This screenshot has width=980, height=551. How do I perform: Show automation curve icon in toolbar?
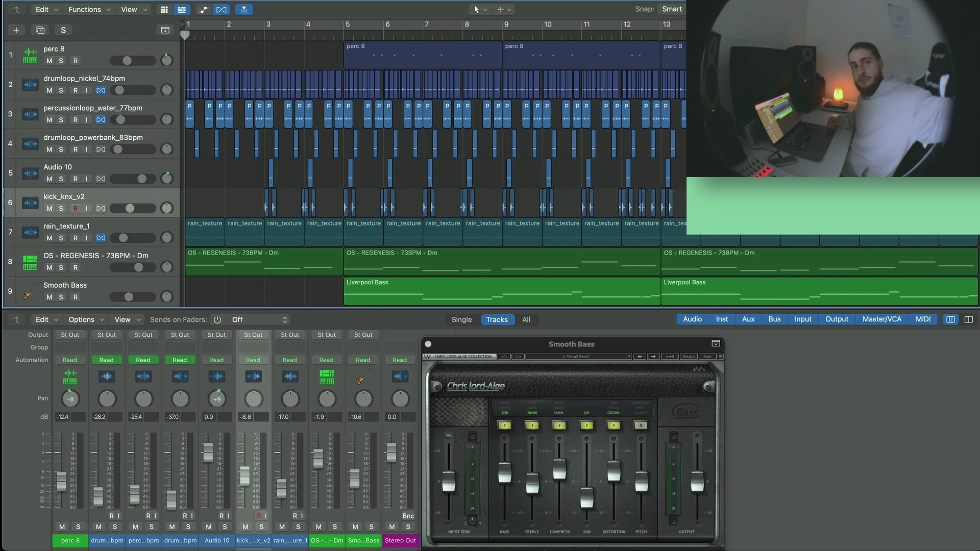203,10
